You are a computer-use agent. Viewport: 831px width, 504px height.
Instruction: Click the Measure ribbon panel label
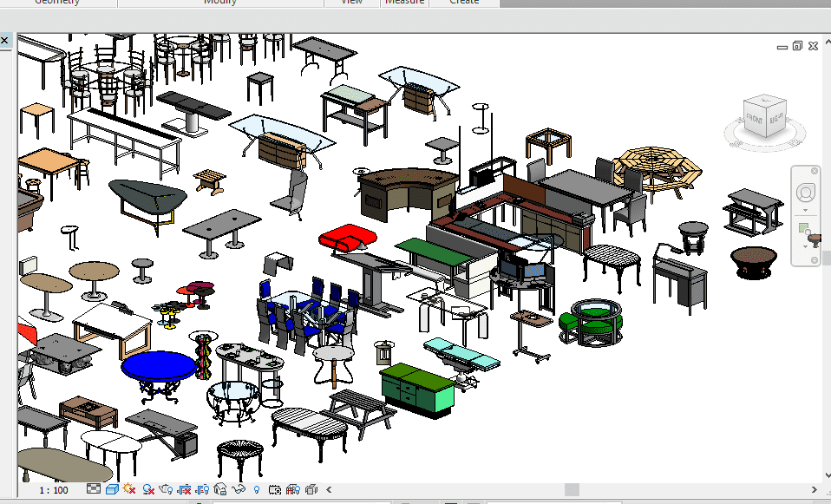point(405,3)
